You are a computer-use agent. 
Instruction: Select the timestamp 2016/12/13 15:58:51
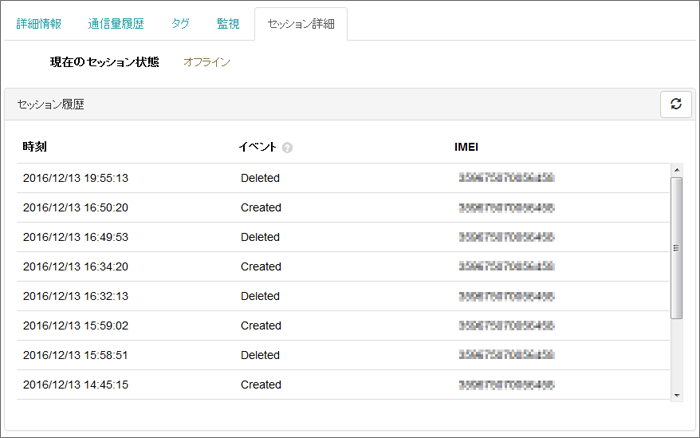[75, 355]
